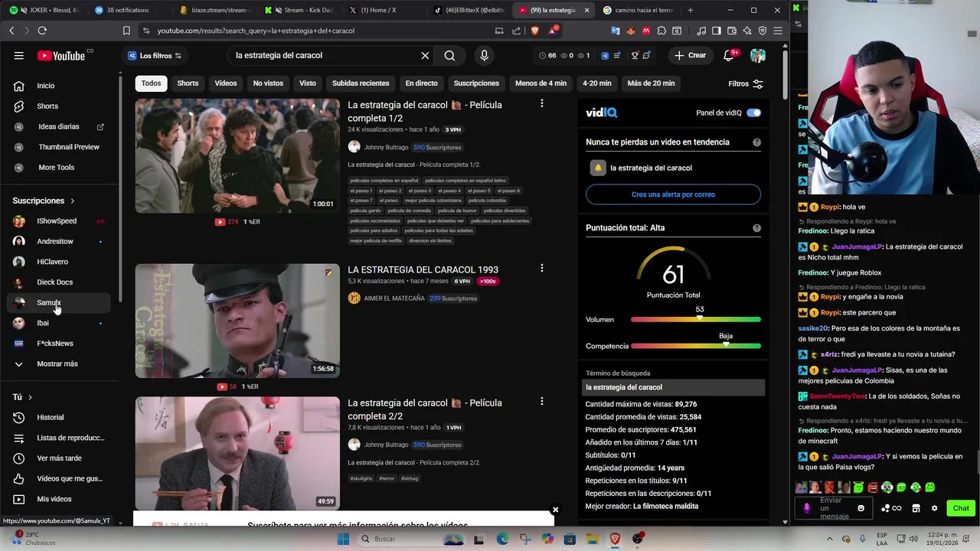The width and height of the screenshot is (980, 551).
Task: Expand the Suscripciones section chevron
Action: click(73, 201)
